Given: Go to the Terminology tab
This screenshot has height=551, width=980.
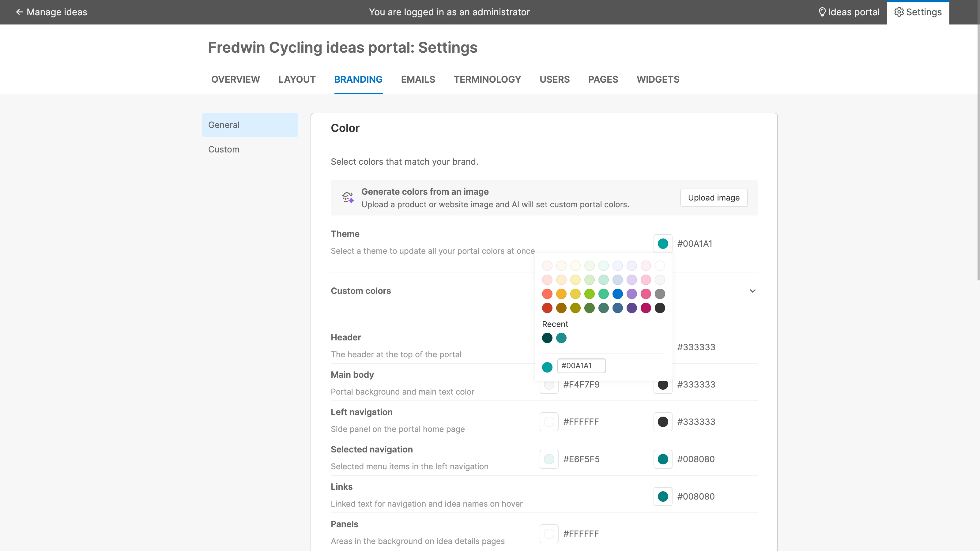Looking at the screenshot, I should pos(487,80).
